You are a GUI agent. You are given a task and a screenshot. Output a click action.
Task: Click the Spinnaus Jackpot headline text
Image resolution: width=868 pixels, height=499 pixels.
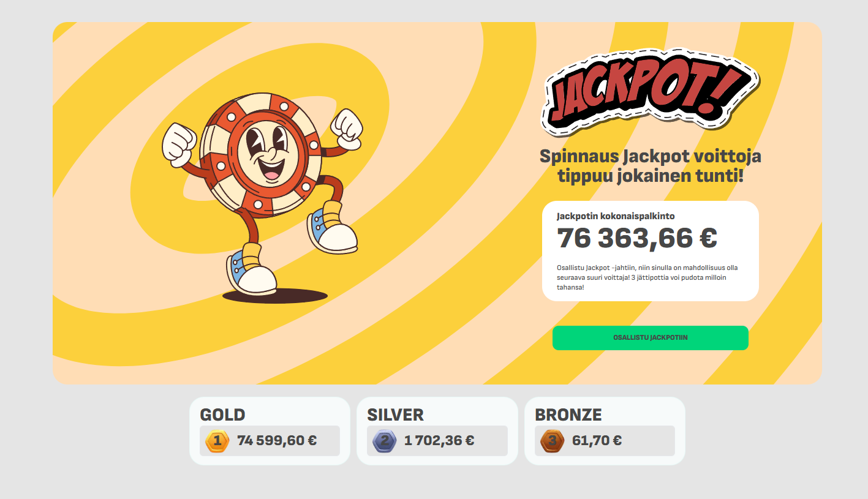pos(649,167)
